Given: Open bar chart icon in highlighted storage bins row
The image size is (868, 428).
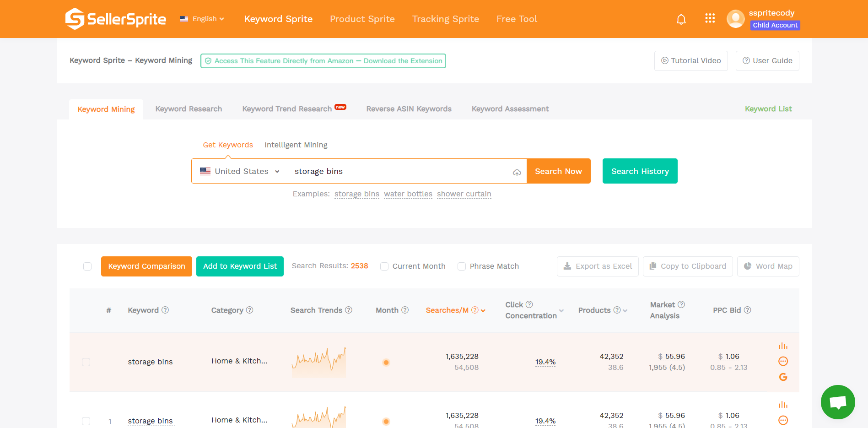Looking at the screenshot, I should click(783, 346).
